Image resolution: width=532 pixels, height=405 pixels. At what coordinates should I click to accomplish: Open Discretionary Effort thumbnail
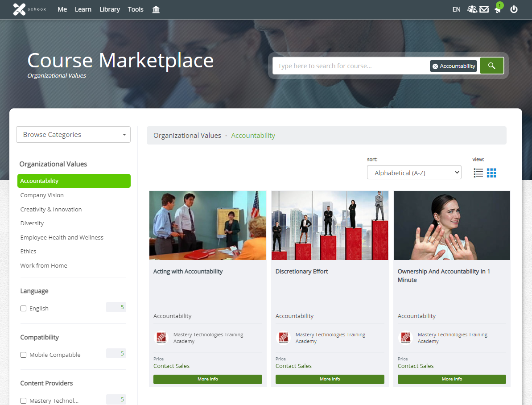330,225
